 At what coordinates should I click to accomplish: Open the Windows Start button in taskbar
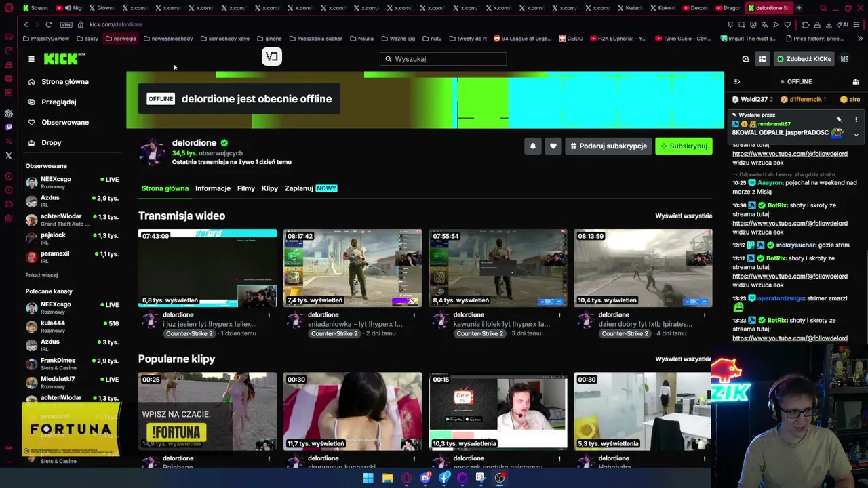[368, 478]
